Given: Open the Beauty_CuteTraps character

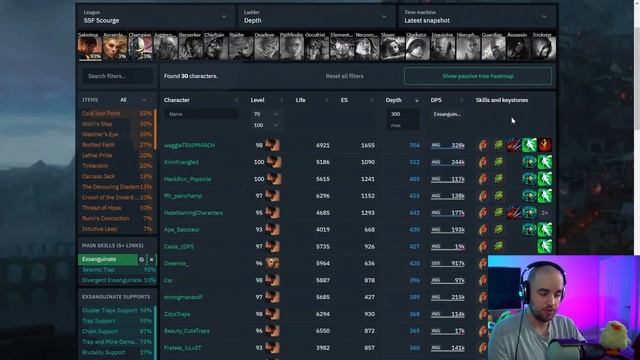Looking at the screenshot, I should (187, 331).
